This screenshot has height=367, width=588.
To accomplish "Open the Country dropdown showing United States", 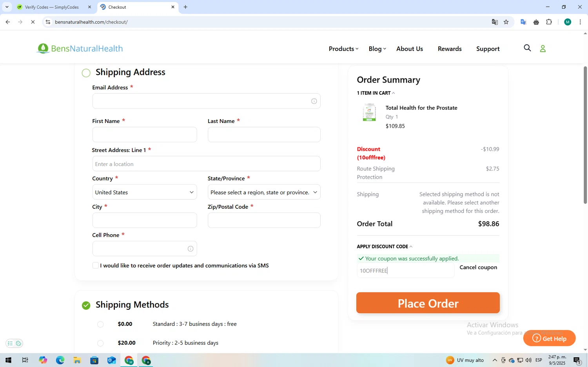I will click(x=145, y=192).
